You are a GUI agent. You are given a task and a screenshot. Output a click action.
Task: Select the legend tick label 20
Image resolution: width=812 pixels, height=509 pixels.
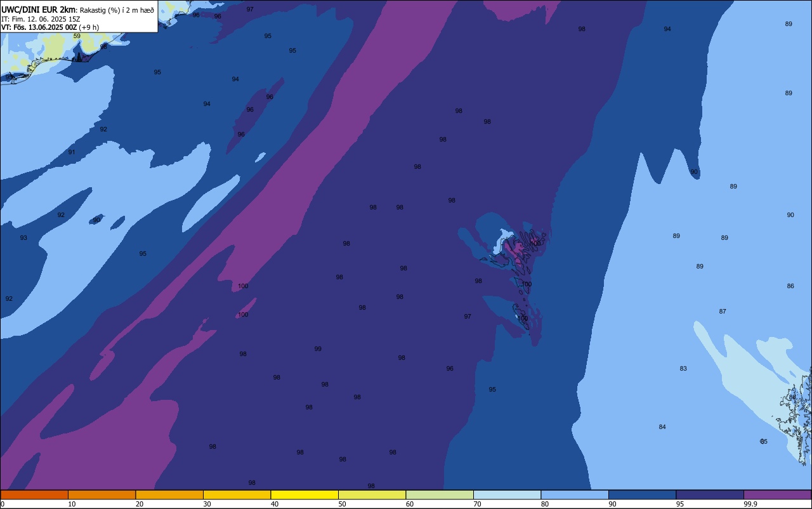coord(140,504)
